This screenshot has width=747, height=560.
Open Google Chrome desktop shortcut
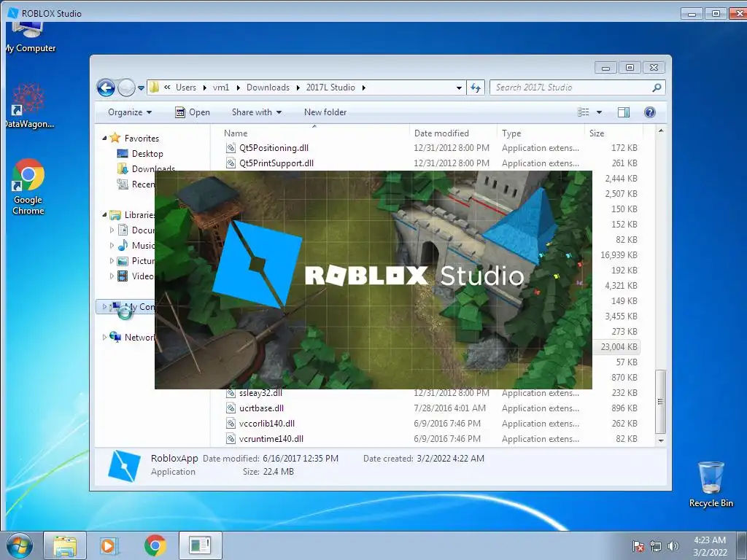click(x=28, y=187)
